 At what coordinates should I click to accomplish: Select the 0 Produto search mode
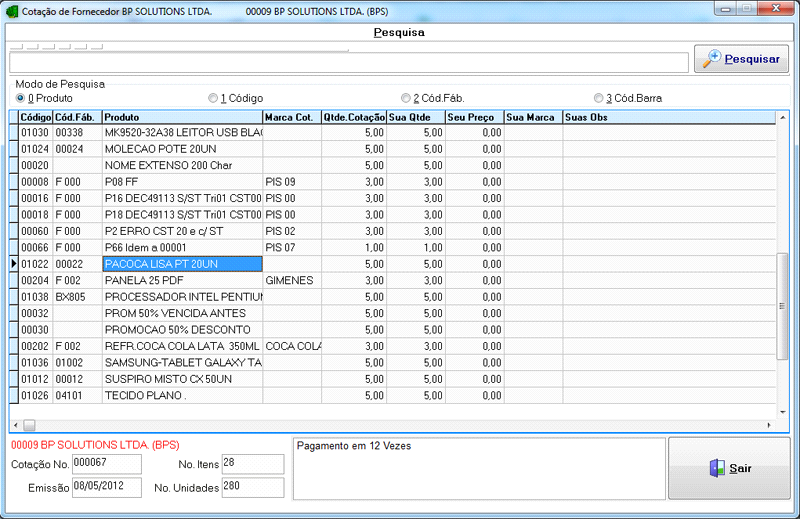[x=21, y=98]
